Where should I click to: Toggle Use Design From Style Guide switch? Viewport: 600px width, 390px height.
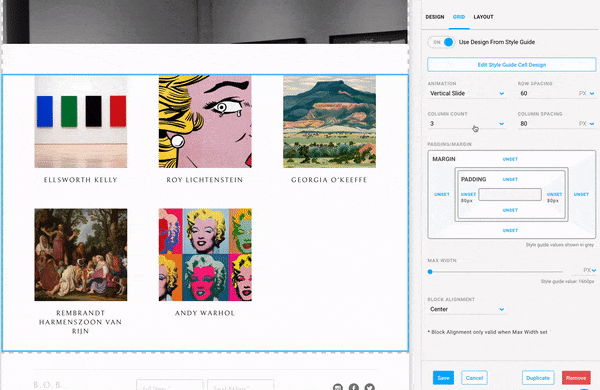[441, 42]
